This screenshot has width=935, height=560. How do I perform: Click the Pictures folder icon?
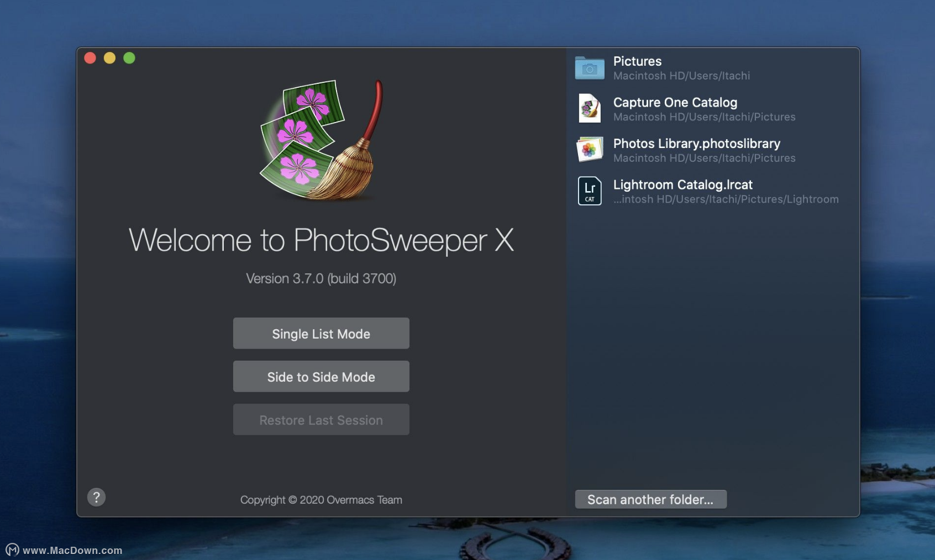[590, 68]
